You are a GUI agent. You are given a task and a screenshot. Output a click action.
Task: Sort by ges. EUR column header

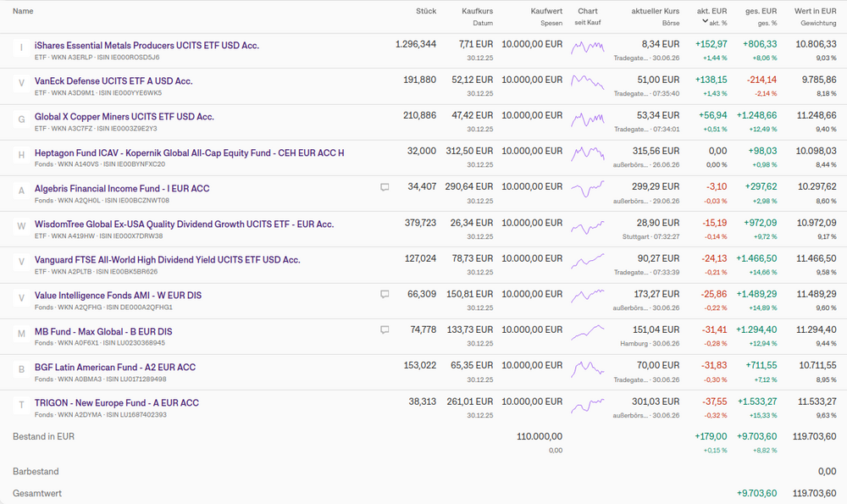tap(761, 11)
